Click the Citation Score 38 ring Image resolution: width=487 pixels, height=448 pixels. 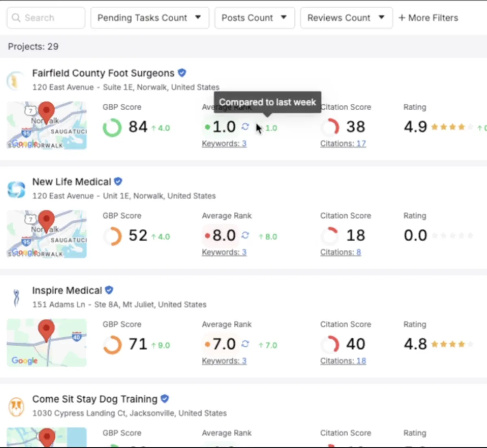click(330, 127)
